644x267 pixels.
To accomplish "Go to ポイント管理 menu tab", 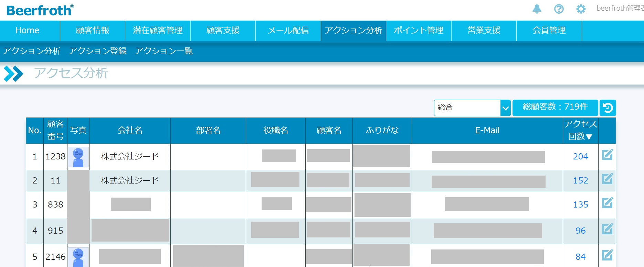I will click(418, 31).
